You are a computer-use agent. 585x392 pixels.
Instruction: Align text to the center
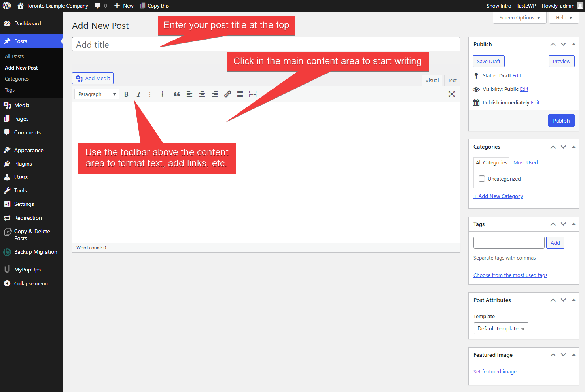[x=202, y=94]
